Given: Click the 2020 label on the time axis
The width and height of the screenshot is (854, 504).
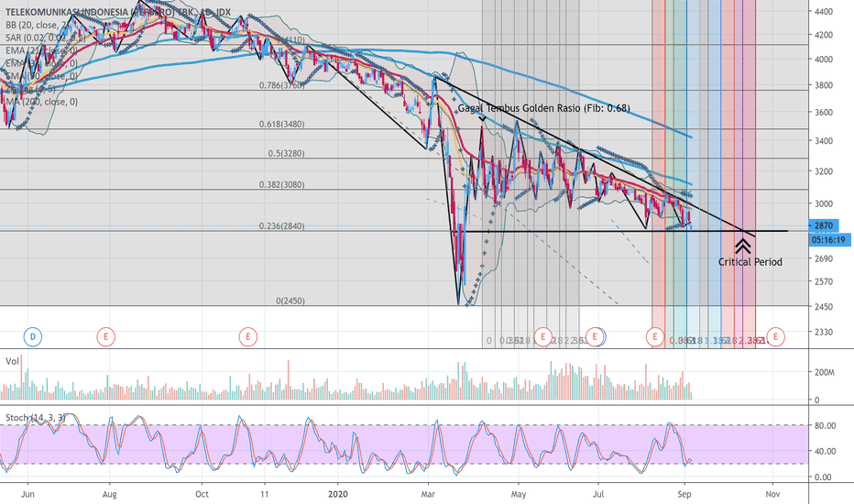Looking at the screenshot, I should [x=338, y=494].
